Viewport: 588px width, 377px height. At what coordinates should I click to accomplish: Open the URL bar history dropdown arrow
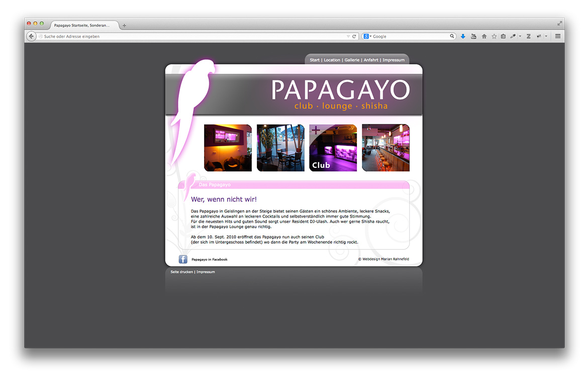click(348, 36)
